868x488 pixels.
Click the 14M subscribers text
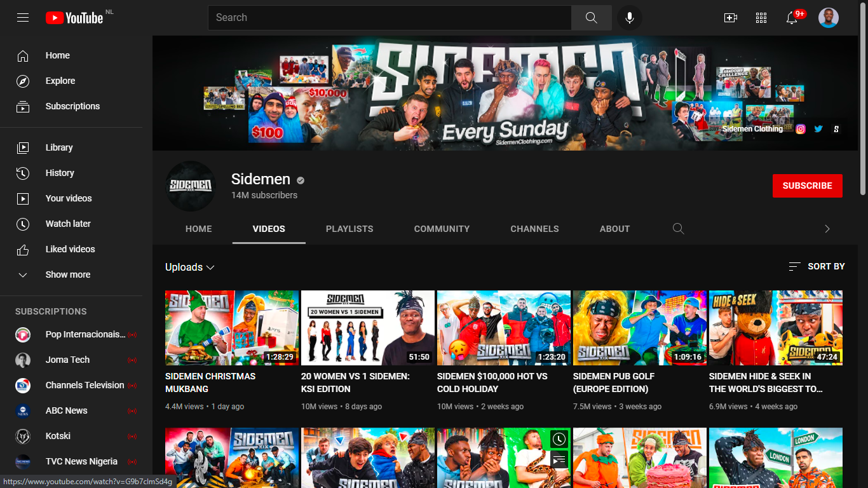coord(264,195)
